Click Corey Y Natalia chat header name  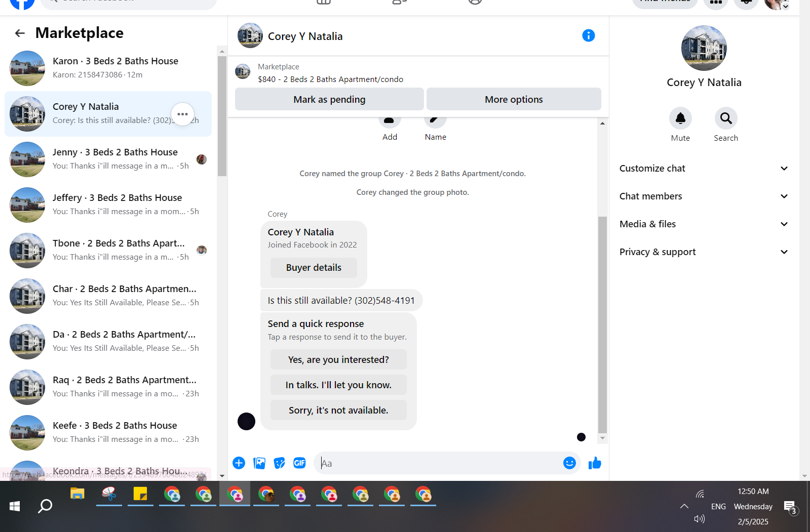click(305, 36)
